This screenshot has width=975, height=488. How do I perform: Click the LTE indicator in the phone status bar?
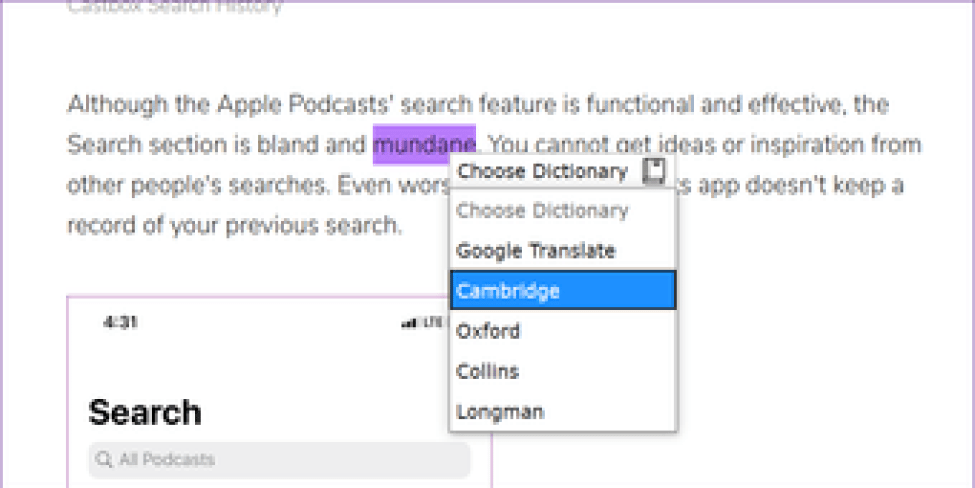click(432, 323)
